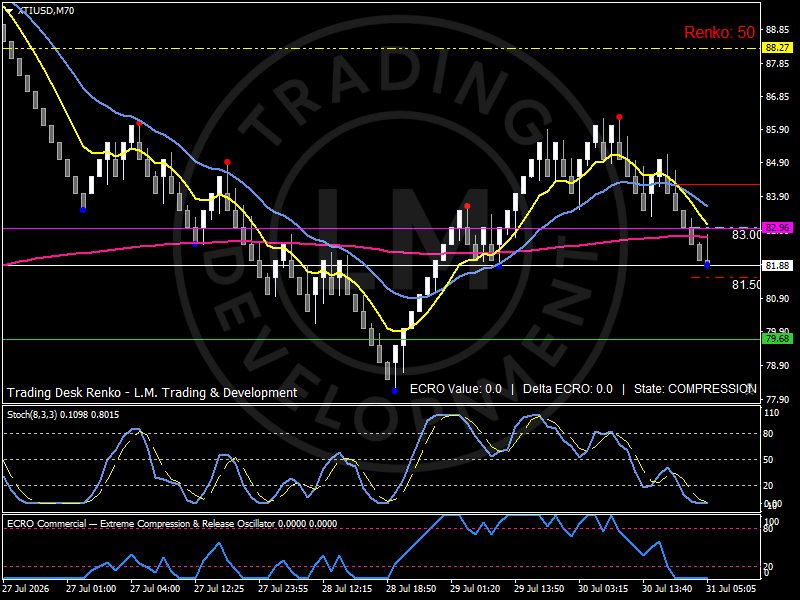This screenshot has height=600, width=800.
Task: Click the blue marker under the lowest candle
Action: 394,391
